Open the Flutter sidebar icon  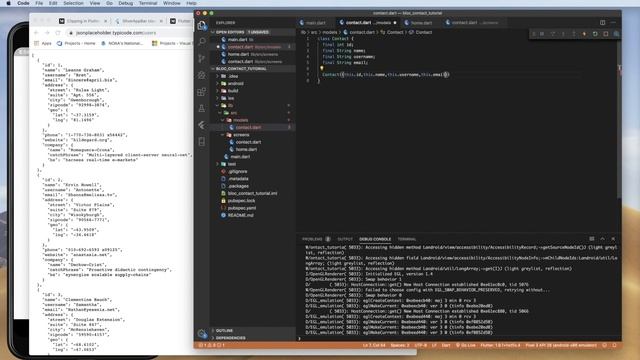pyautogui.click(x=202, y=125)
